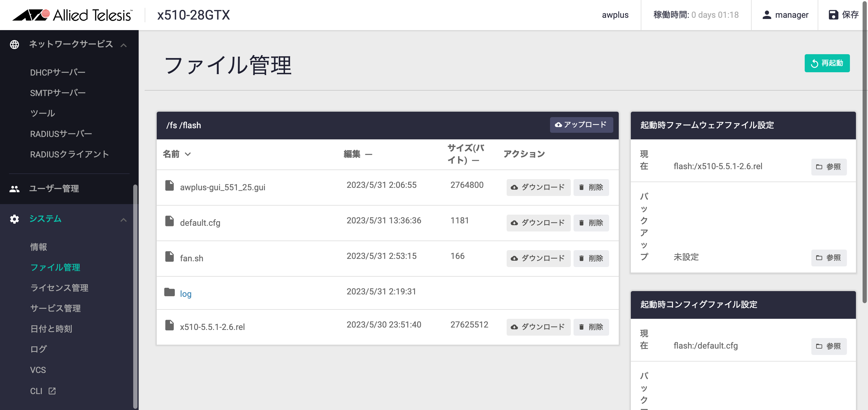The height and width of the screenshot is (410, 868).
Task: Click the save floppy disk icon
Action: click(x=833, y=15)
